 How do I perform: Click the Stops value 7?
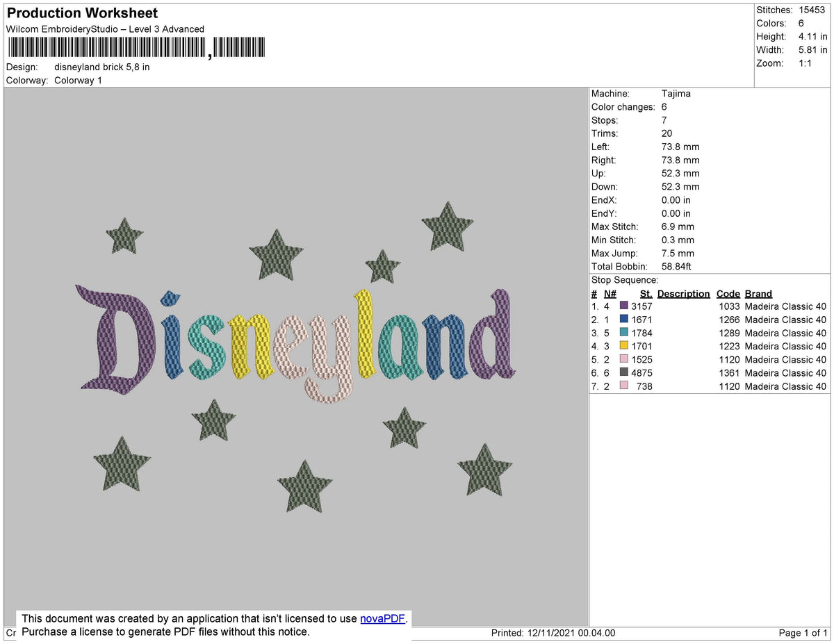(x=664, y=120)
